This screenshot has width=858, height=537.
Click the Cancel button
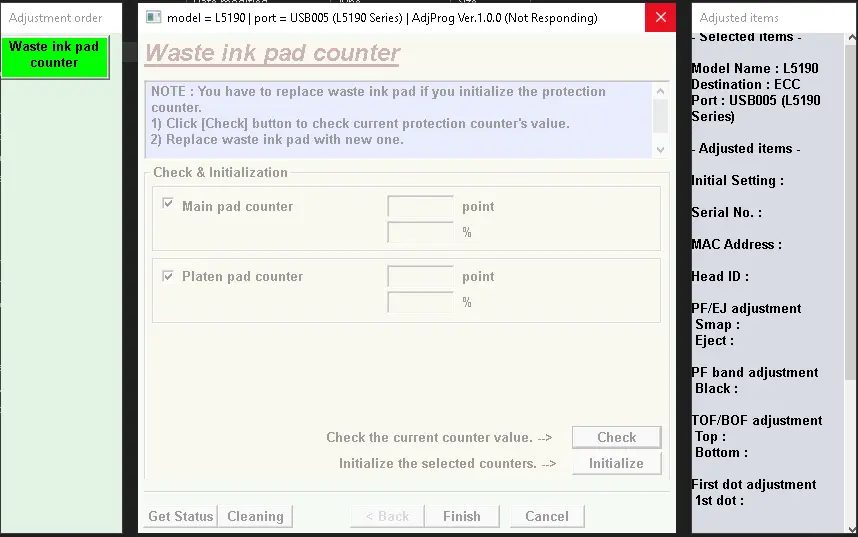tap(547, 516)
